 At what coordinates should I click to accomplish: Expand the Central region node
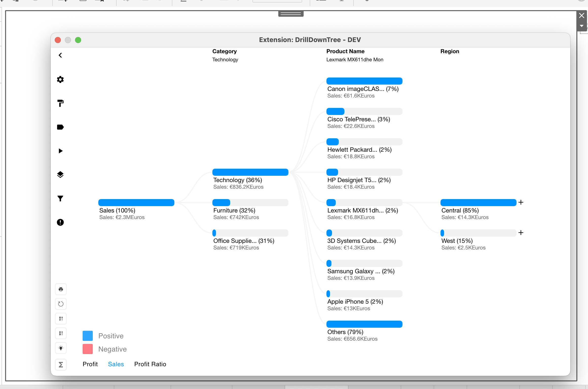521,202
